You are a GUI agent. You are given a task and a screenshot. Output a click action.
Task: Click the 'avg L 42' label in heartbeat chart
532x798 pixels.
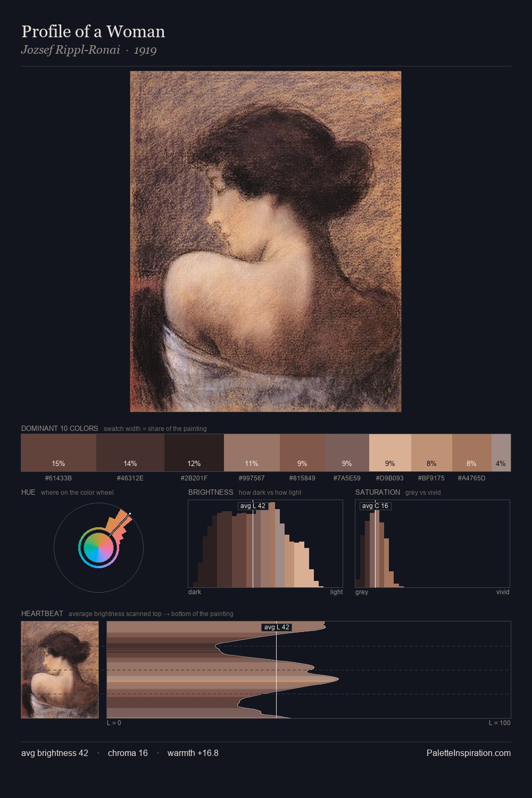point(277,627)
